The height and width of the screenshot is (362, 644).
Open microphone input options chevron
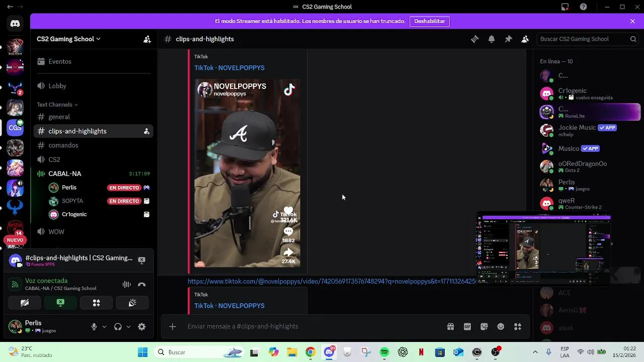pyautogui.click(x=104, y=327)
